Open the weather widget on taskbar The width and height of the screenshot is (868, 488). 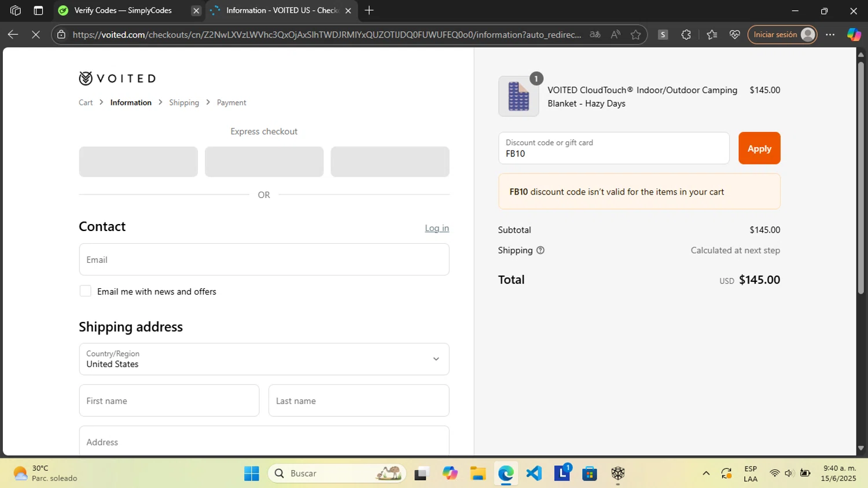[x=45, y=474]
